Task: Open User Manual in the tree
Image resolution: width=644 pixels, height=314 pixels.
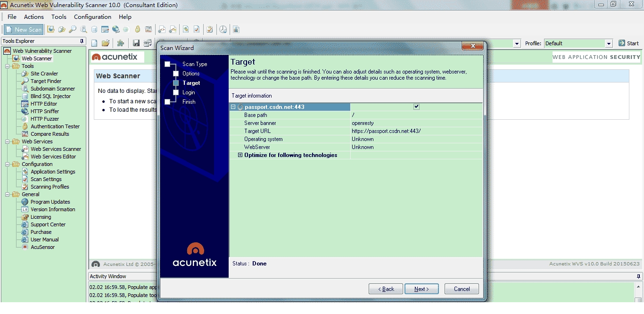Action: tap(44, 240)
